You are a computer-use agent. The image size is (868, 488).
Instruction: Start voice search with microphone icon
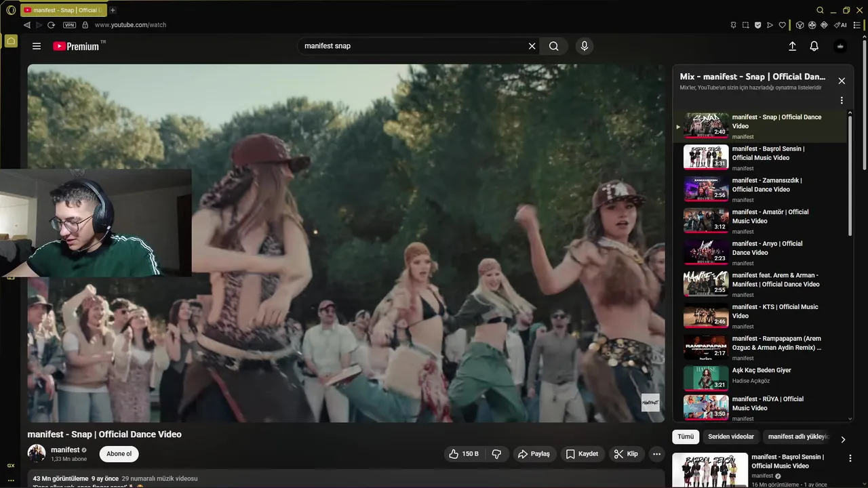[585, 46]
